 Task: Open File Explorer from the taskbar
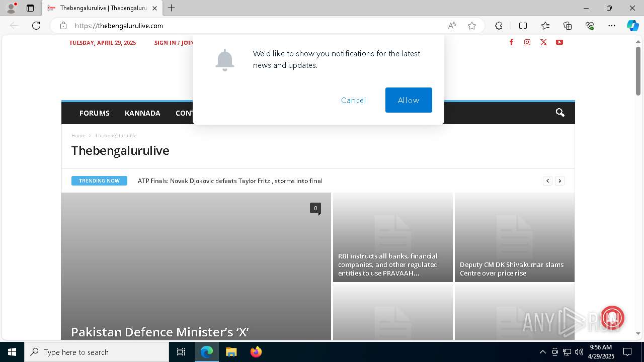click(231, 352)
